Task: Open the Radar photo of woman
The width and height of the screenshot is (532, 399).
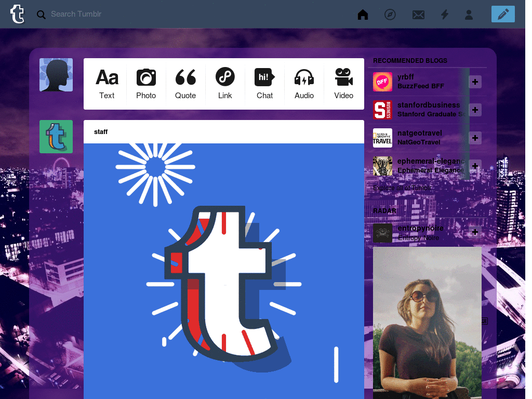Action: coord(427,323)
